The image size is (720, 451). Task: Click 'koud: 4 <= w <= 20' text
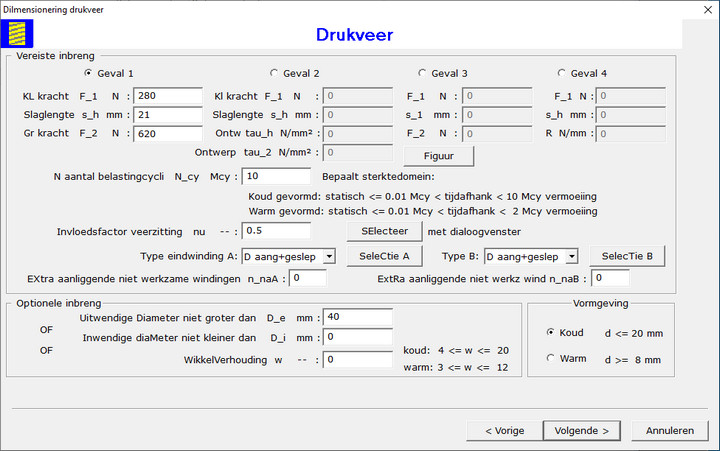456,350
